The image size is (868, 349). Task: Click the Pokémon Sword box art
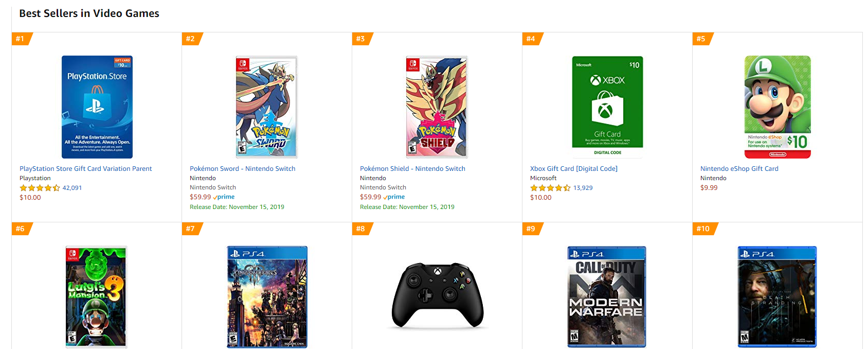pos(266,107)
